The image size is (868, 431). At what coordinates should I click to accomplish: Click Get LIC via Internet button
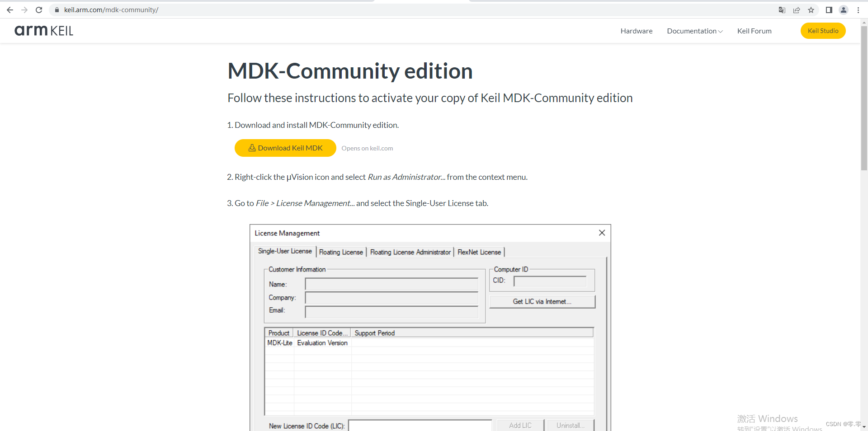point(542,301)
